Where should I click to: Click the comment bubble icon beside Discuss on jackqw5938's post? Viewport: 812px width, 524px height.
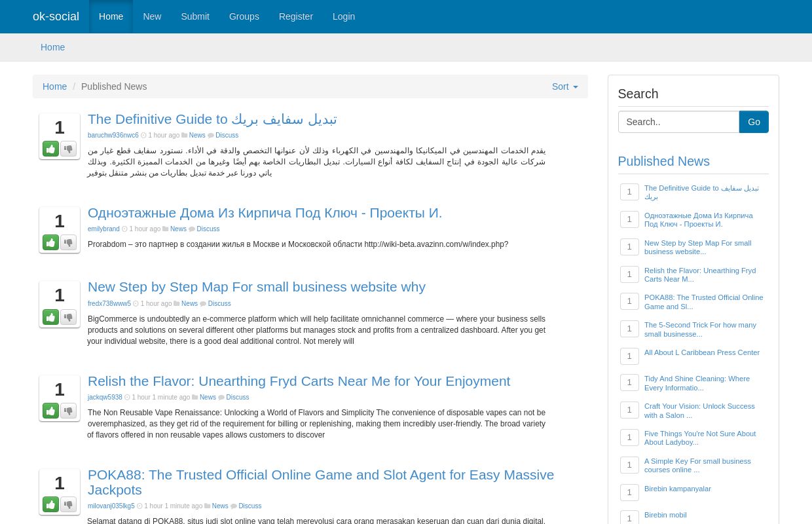[221, 397]
